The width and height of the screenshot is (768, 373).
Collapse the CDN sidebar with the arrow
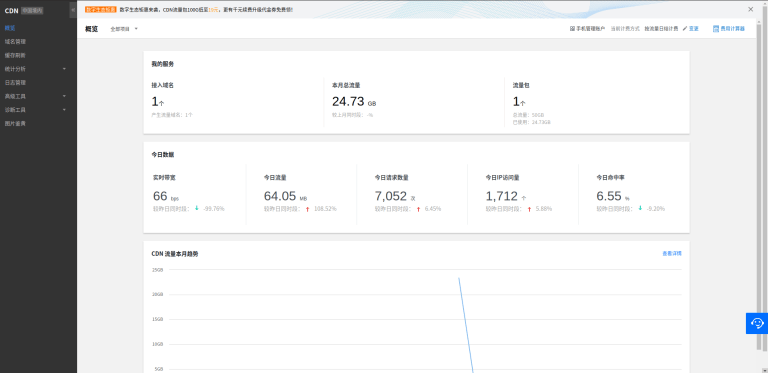click(73, 10)
